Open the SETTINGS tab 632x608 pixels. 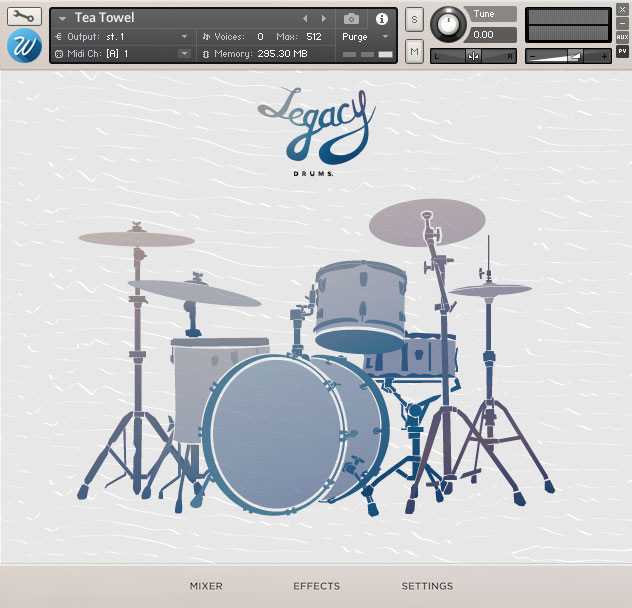coord(427,586)
